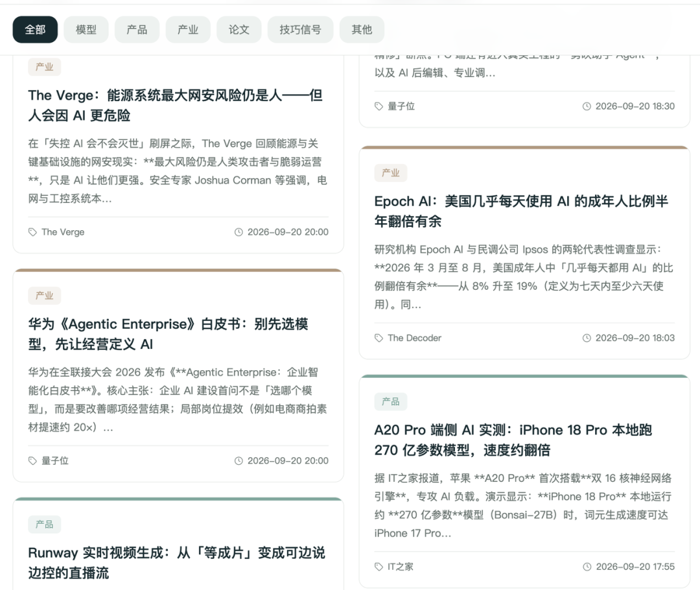Viewport: 700px width, 590px height.
Task: Click The Decoder source label
Action: [x=414, y=338]
